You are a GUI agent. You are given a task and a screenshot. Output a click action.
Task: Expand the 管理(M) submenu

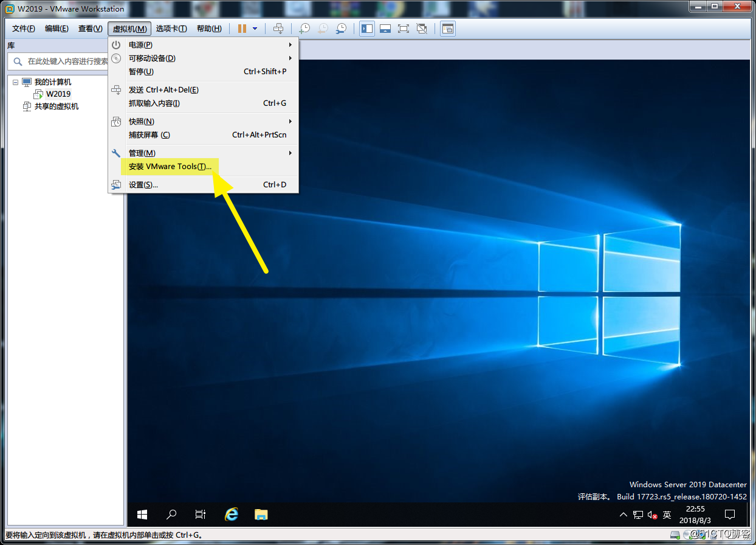point(204,153)
